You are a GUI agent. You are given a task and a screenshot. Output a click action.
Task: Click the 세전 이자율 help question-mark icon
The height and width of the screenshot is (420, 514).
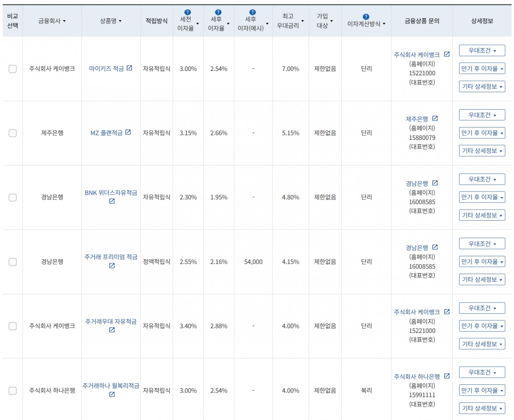[187, 12]
